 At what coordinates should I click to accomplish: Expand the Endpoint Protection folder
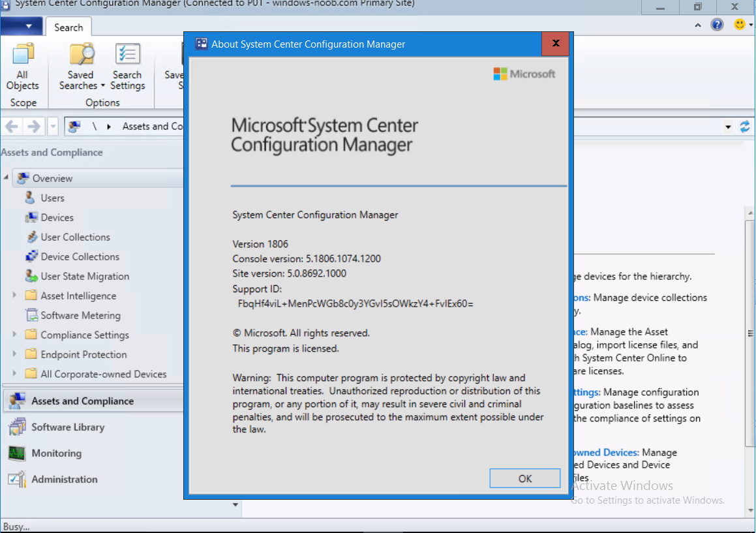[x=14, y=354]
